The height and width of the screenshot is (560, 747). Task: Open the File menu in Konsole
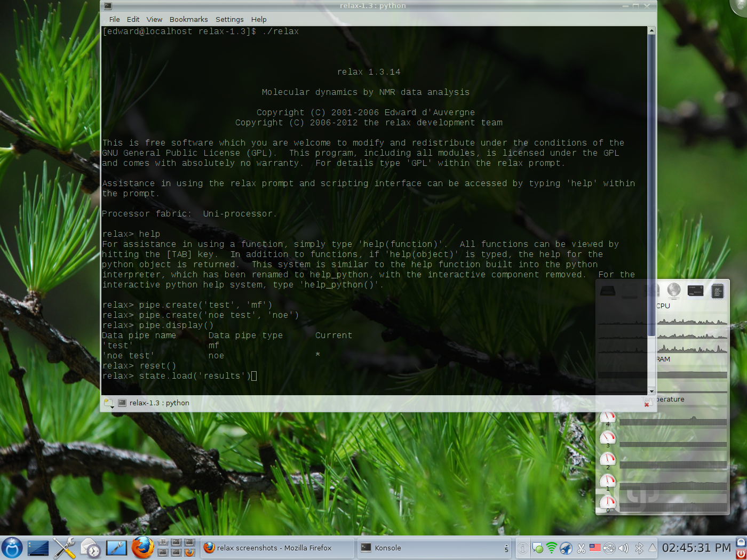coord(114,19)
